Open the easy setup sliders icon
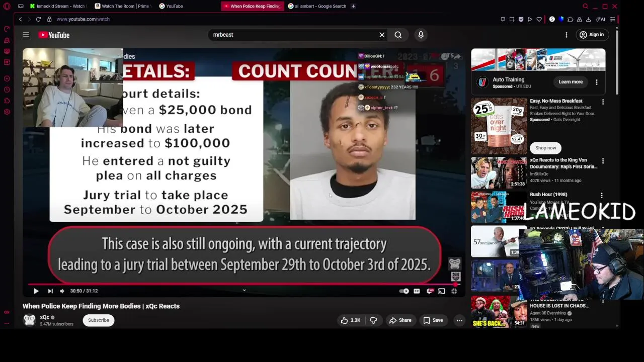This screenshot has width=644, height=362. point(612,19)
